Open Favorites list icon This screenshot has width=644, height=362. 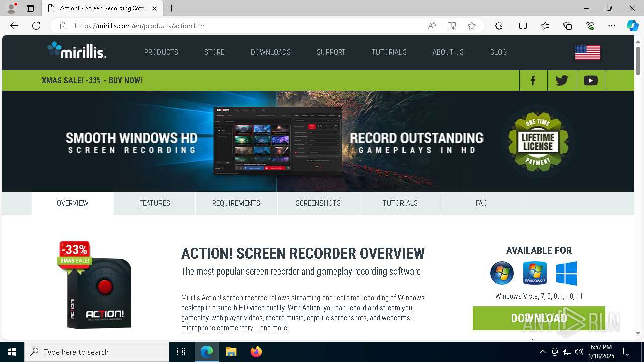click(545, 26)
